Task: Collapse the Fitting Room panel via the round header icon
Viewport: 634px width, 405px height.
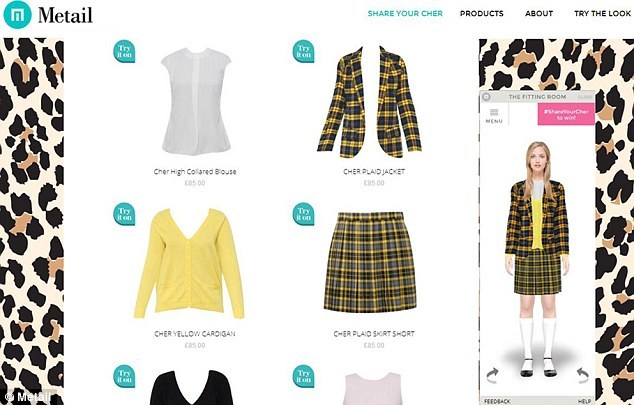Action: point(486,97)
